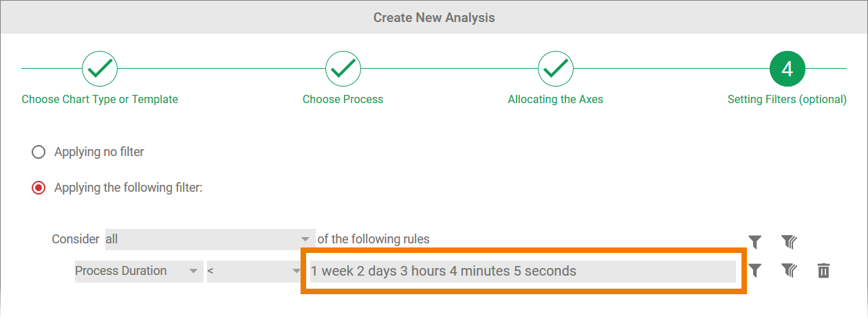This screenshot has width=868, height=321.
Task: Click the Choose Chart Type step checkmark circle
Action: (x=100, y=68)
